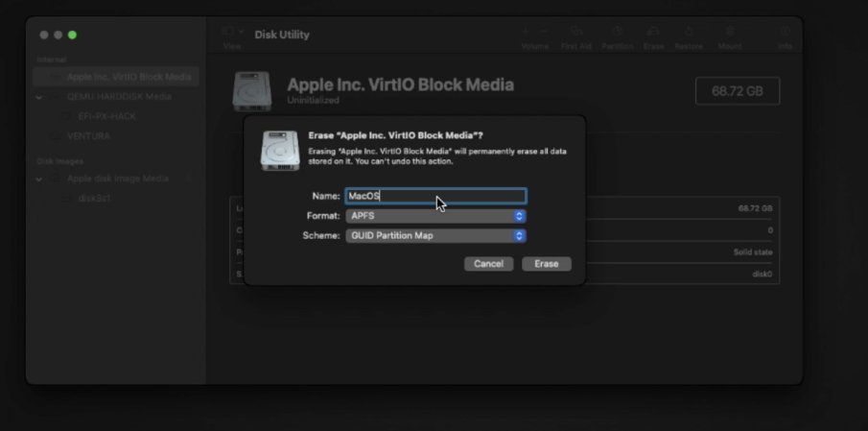Click the add Volume plus icon
The image size is (868, 431).
[x=526, y=32]
